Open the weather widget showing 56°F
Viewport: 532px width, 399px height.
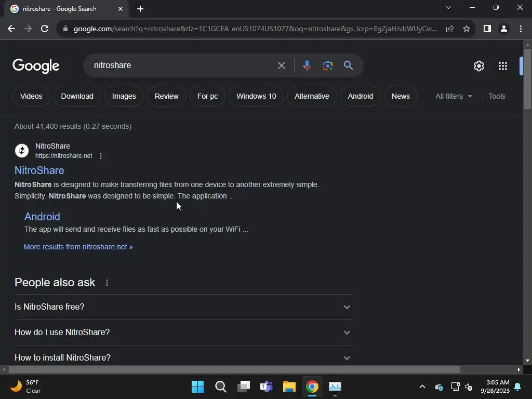25,387
